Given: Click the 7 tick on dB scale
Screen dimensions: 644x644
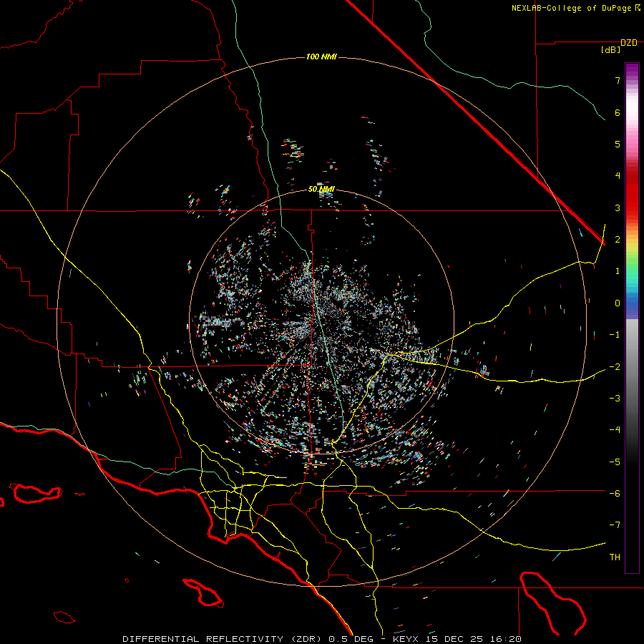Looking at the screenshot, I should [x=617, y=81].
